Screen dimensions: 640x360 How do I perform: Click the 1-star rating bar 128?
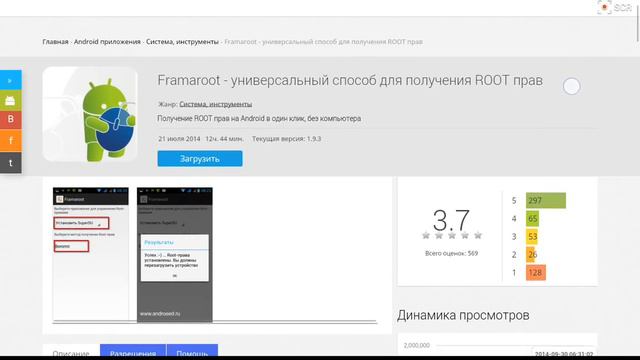[536, 272]
